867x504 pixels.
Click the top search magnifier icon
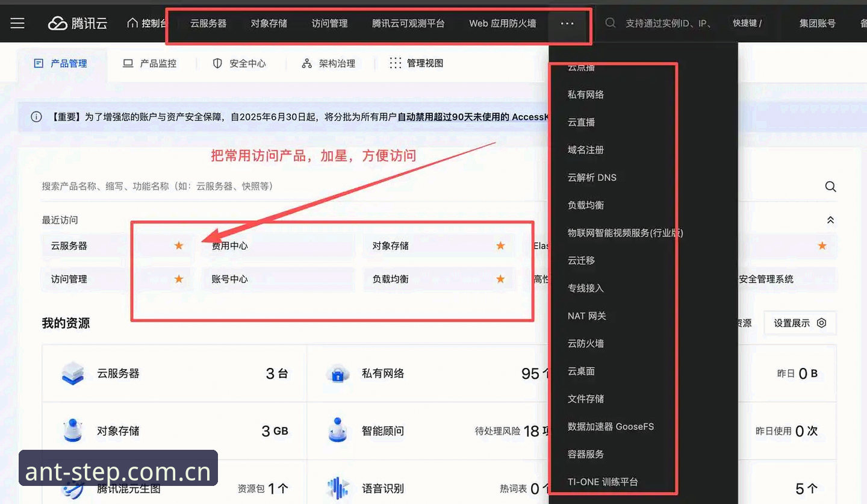click(x=611, y=23)
